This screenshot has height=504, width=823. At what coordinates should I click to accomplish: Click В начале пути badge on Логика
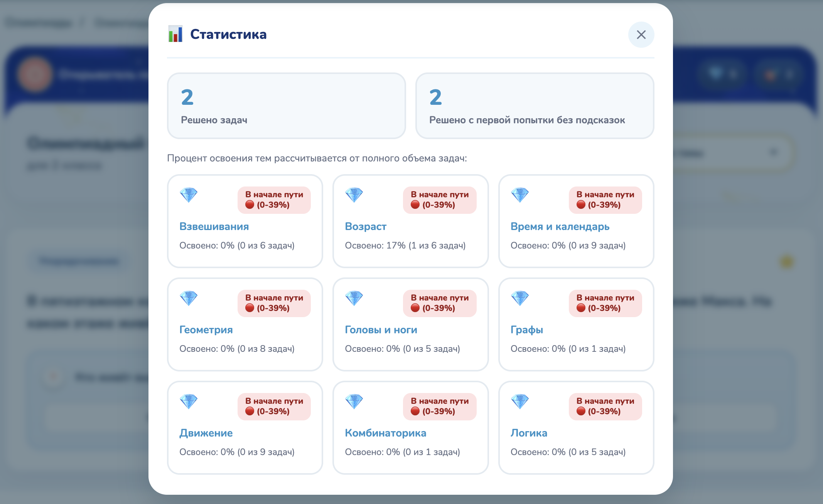(x=605, y=407)
